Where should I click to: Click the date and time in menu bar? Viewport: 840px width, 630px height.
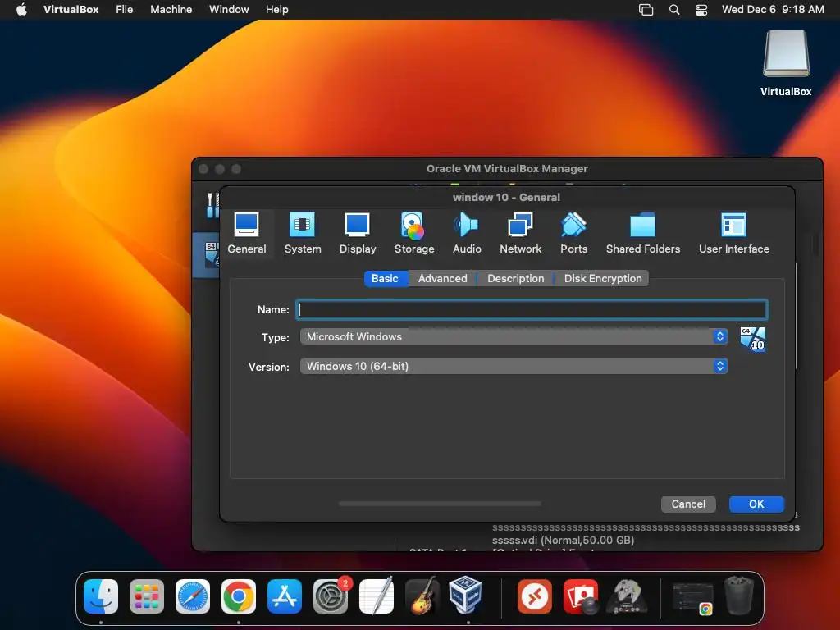(x=773, y=10)
